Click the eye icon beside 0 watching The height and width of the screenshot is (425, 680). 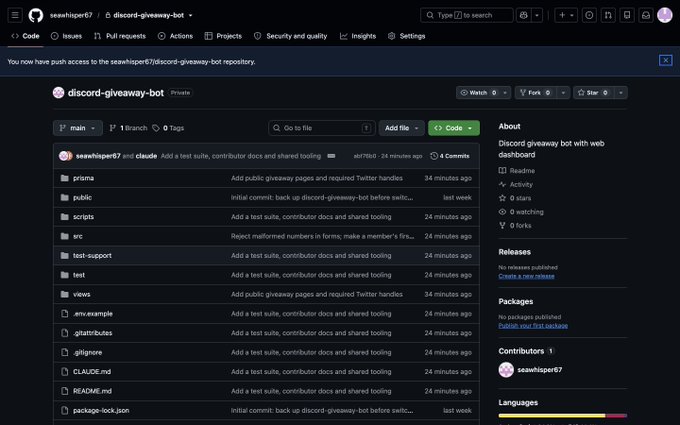click(x=502, y=212)
